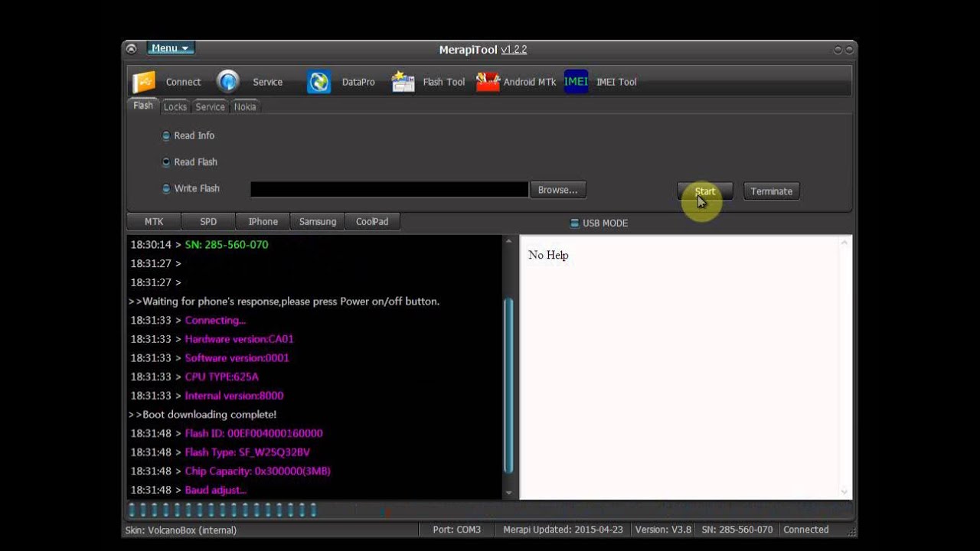Click log line "Boot downloading complete!"
The image size is (980, 551).
[203, 415]
